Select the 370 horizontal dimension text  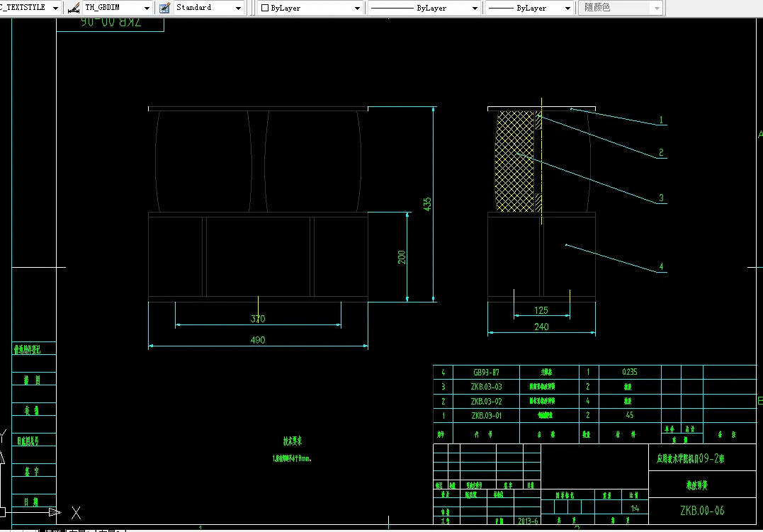click(x=258, y=319)
